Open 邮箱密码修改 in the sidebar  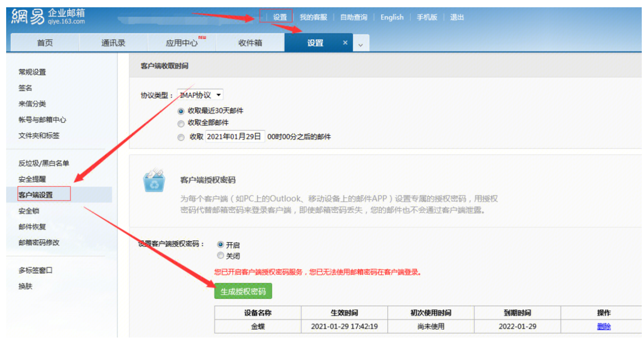tap(39, 243)
